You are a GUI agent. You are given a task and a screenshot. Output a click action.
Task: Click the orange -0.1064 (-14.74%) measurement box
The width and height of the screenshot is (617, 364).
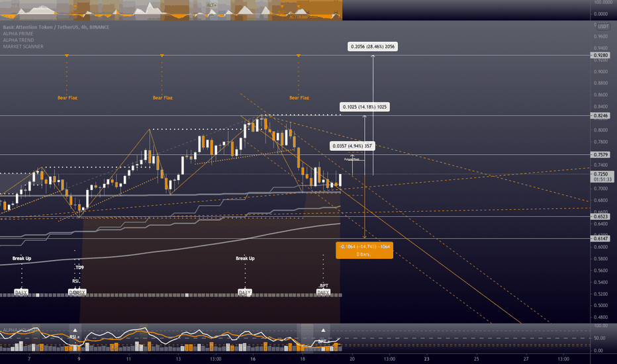[x=364, y=250]
